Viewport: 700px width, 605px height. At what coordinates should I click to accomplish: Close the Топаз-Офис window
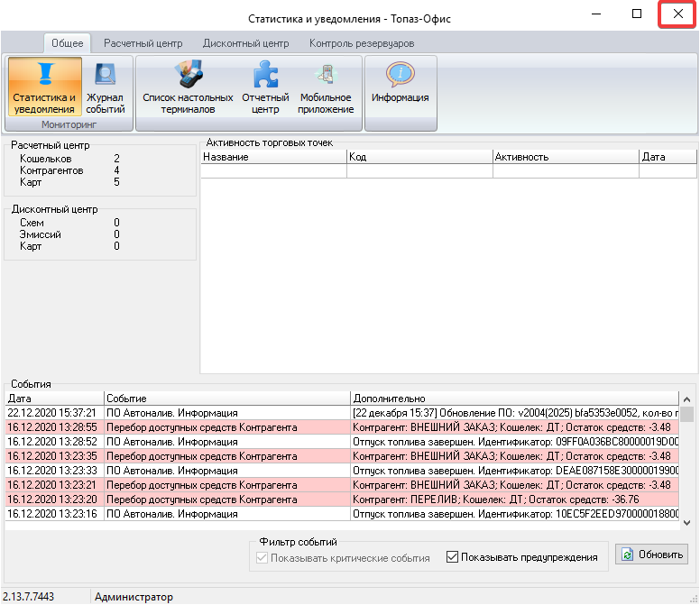[677, 14]
